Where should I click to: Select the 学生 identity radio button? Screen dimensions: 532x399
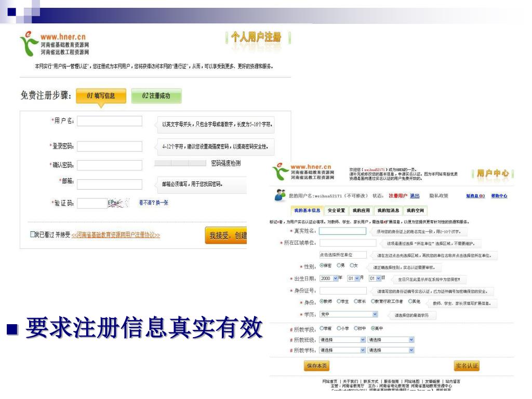coord(339,301)
